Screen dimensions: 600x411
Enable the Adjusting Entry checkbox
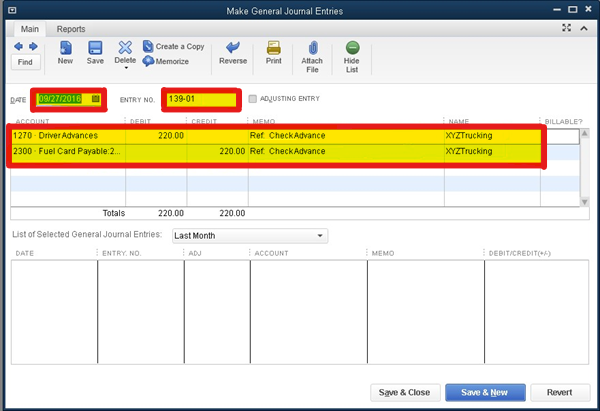point(252,99)
